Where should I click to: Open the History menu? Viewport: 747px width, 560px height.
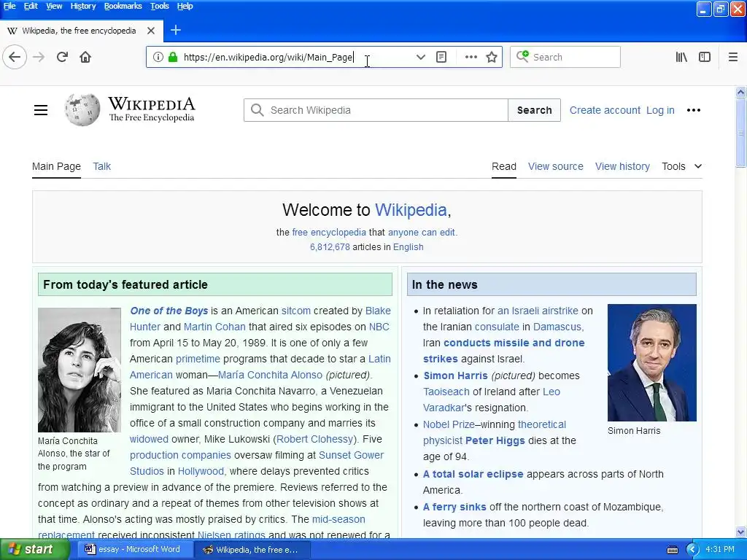pos(83,6)
